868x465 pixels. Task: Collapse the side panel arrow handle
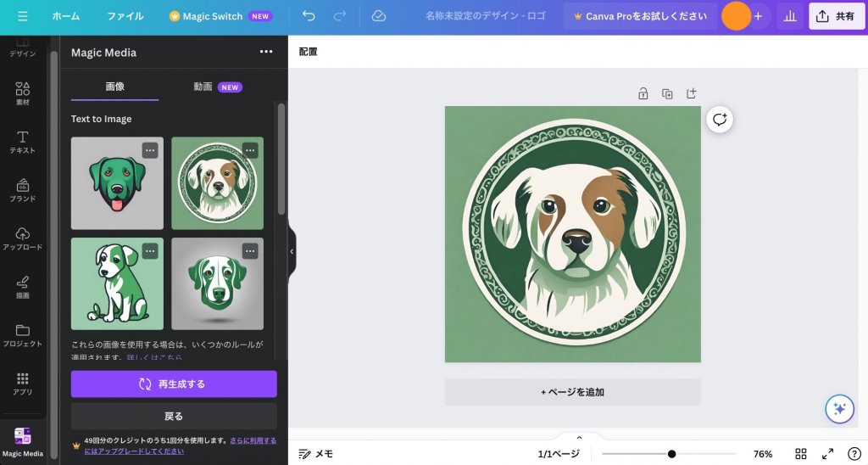(292, 251)
